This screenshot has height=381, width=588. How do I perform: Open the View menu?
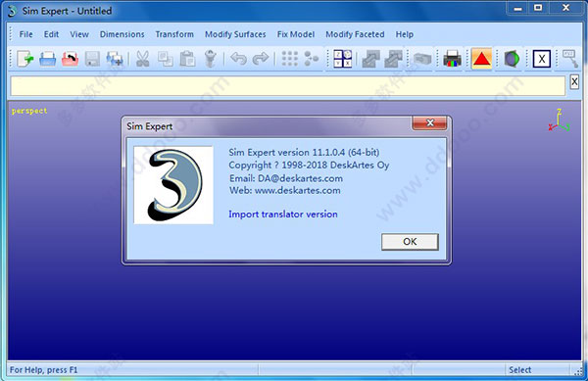tap(79, 34)
